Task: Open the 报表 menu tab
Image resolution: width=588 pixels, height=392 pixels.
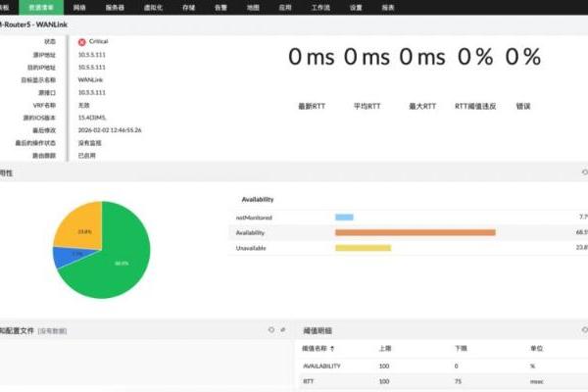Action: pos(388,8)
